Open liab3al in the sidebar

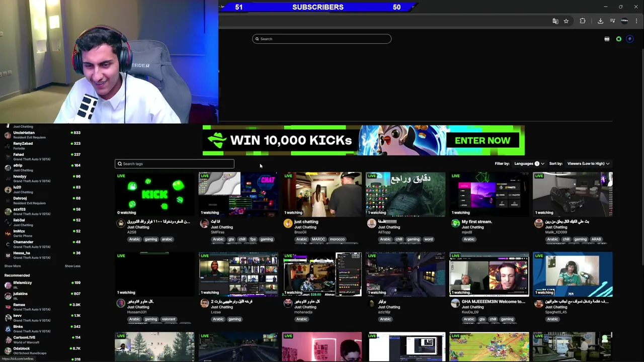[43, 222]
